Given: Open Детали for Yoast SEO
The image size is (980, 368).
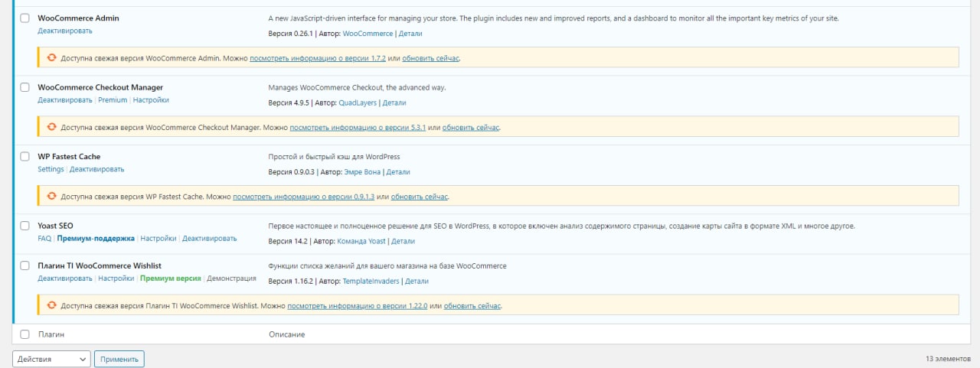Looking at the screenshot, I should (403, 241).
